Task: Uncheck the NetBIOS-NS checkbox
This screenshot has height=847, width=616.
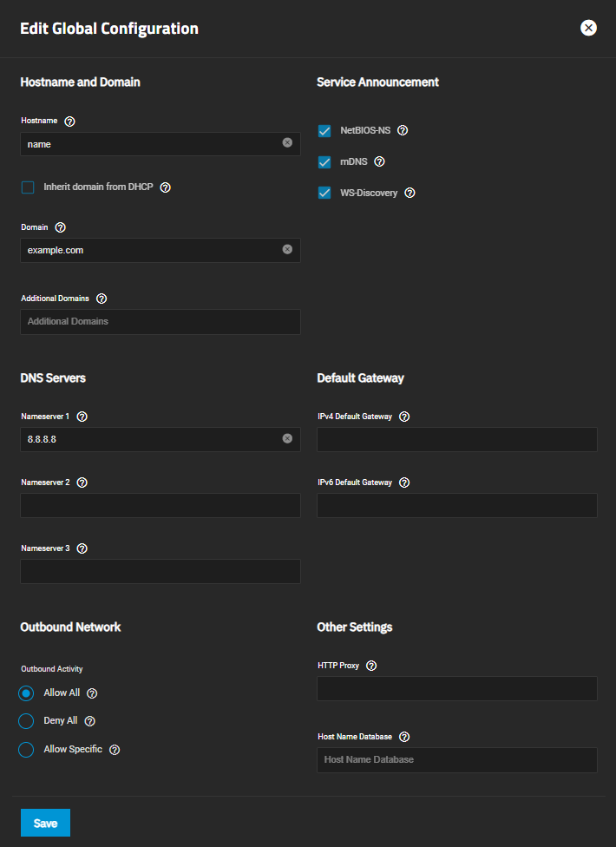Action: point(324,131)
